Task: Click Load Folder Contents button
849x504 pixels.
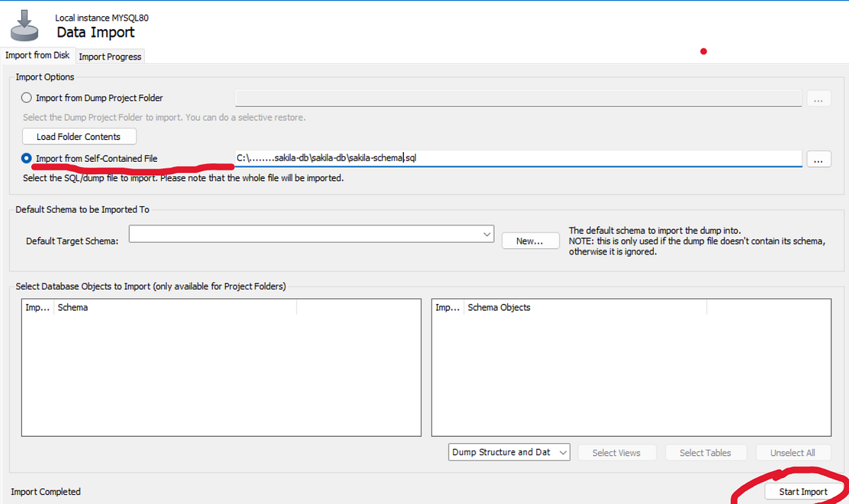Action: 79,136
